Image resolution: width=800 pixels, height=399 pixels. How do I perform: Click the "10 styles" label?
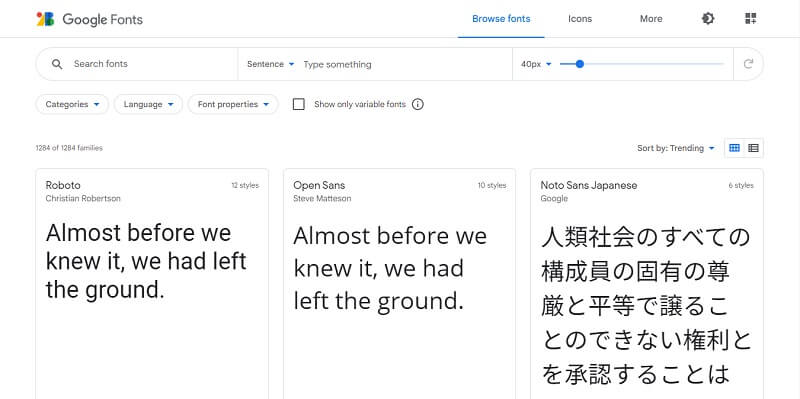492,186
